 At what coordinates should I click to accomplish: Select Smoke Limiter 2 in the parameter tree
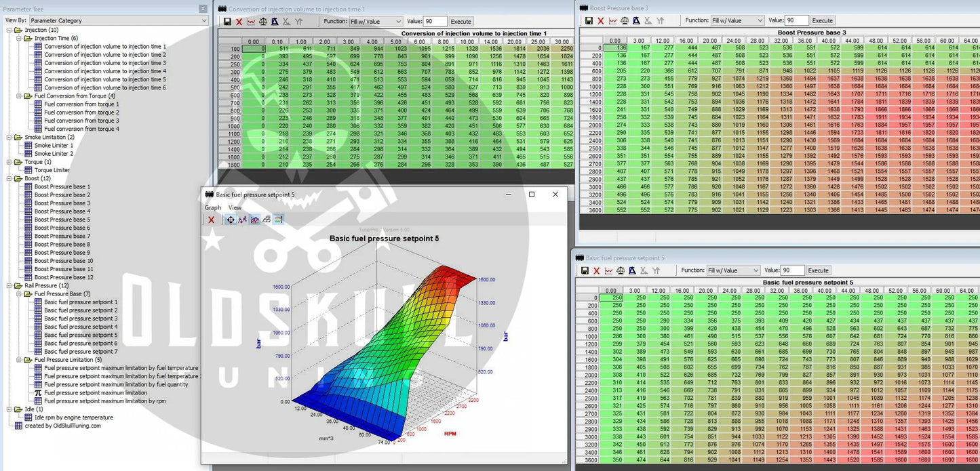tap(54, 154)
